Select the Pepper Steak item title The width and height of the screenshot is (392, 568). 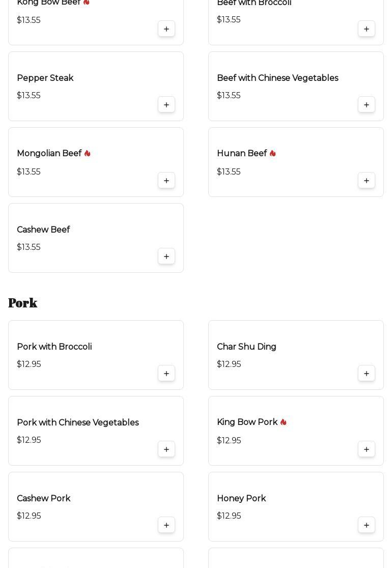pyautogui.click(x=45, y=78)
